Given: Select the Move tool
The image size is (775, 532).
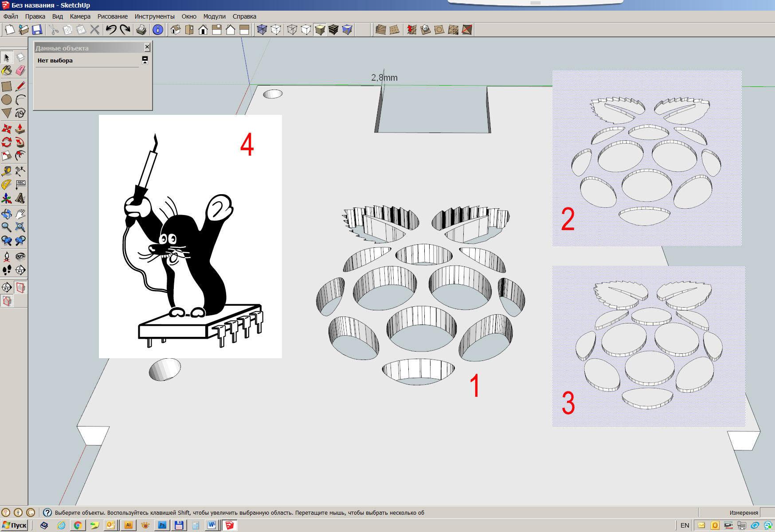Looking at the screenshot, I should [7, 129].
